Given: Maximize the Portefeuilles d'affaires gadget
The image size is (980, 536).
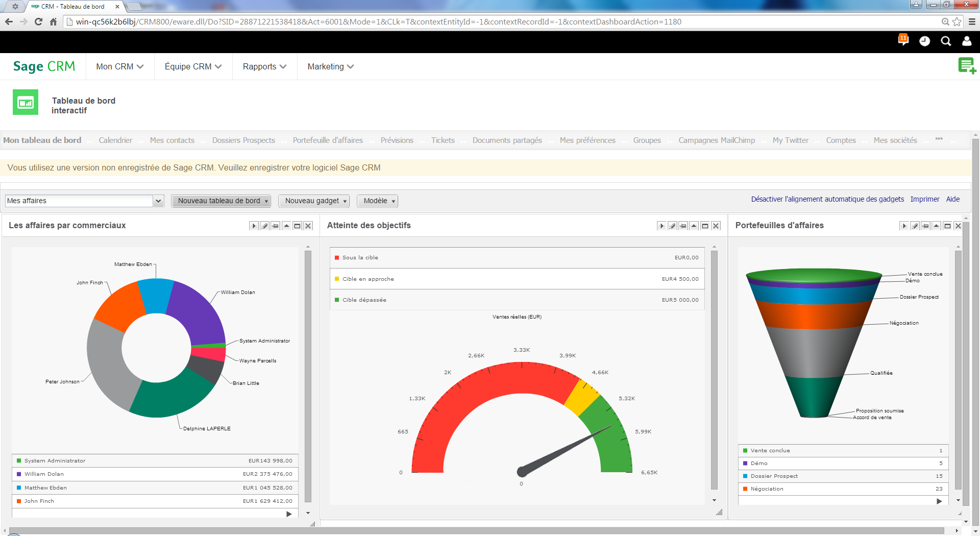Looking at the screenshot, I should [947, 226].
